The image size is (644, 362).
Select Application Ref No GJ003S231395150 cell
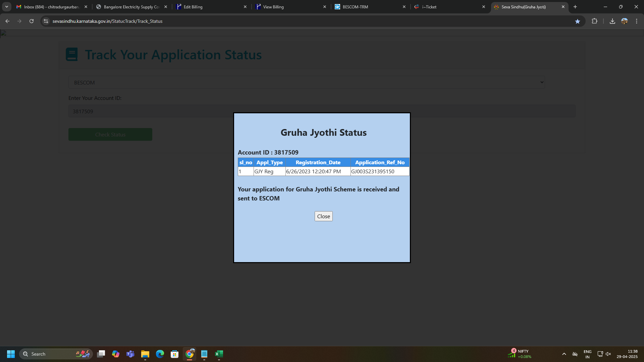(x=380, y=171)
